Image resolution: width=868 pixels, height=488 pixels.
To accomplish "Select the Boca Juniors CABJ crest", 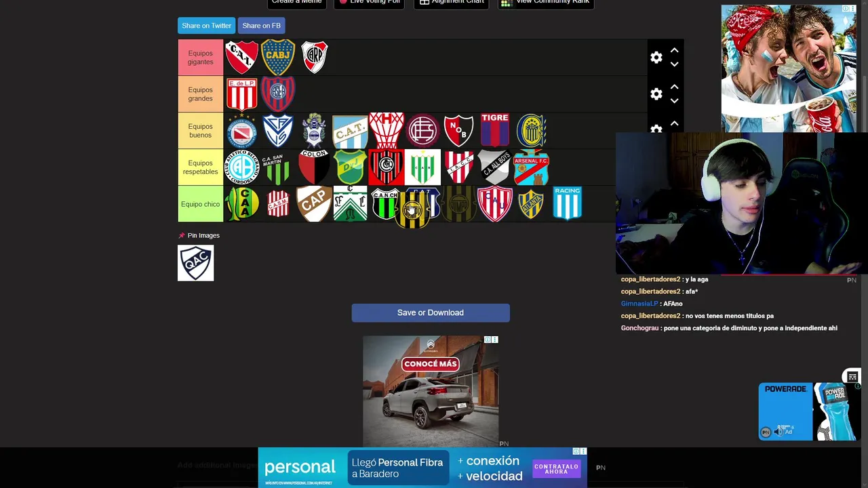I will pos(278,57).
